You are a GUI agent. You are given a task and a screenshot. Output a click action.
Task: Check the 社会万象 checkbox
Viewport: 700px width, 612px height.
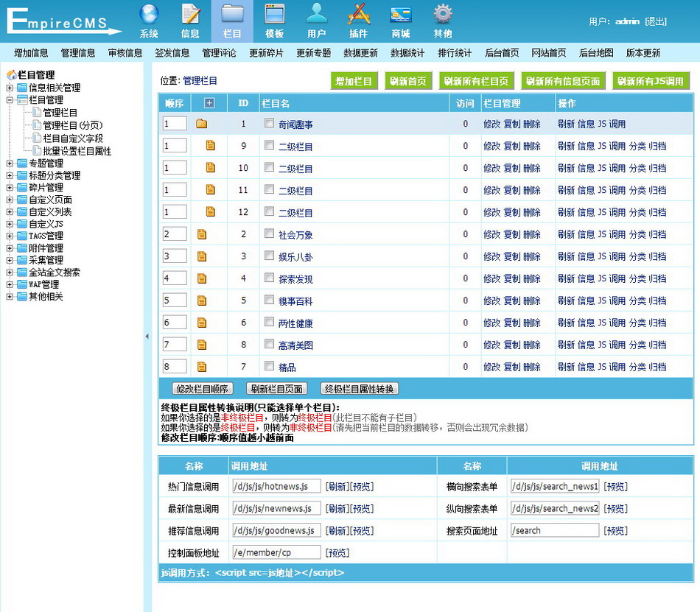pos(269,233)
